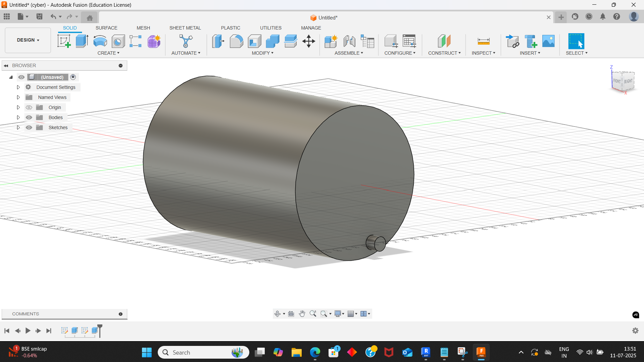Open the CONSTRUCT dropdown menu
This screenshot has height=362, width=644.
444,53
